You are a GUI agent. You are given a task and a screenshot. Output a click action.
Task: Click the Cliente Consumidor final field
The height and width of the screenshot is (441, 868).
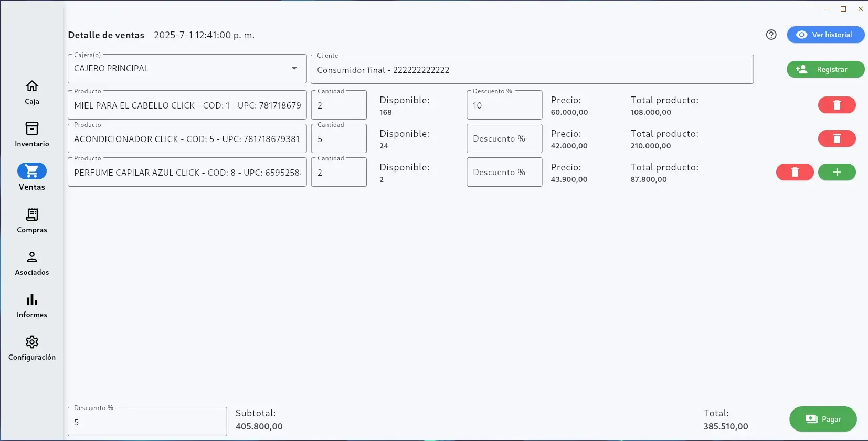[532, 69]
